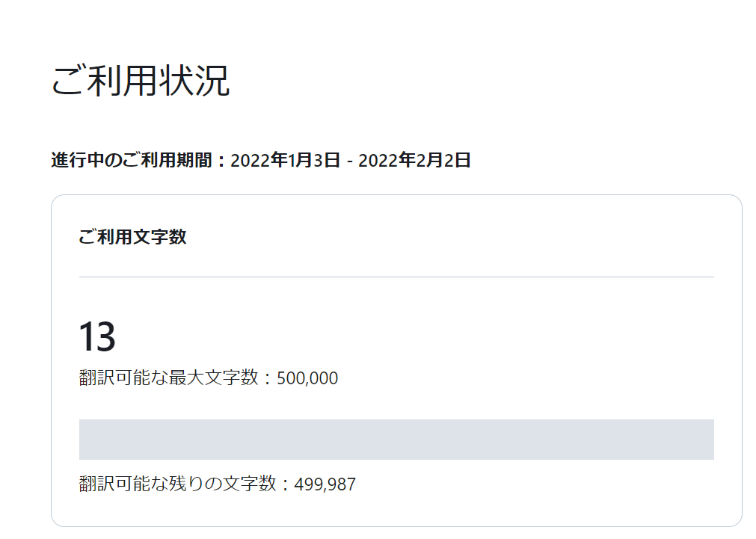Click the start date 2022年1月3日

click(x=286, y=160)
